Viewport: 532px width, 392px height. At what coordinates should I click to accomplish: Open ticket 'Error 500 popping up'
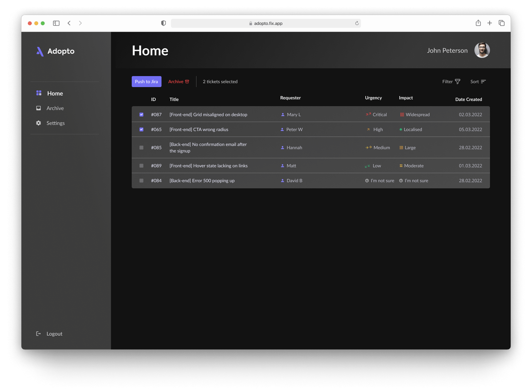202,181
